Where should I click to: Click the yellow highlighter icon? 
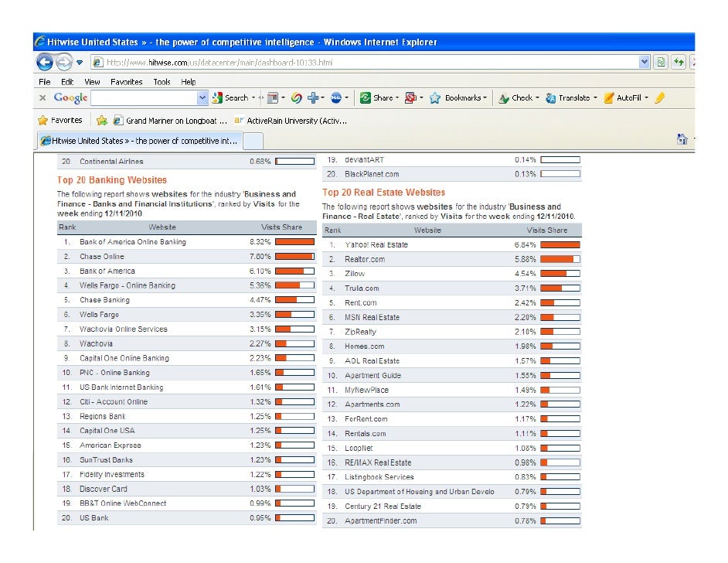(660, 97)
